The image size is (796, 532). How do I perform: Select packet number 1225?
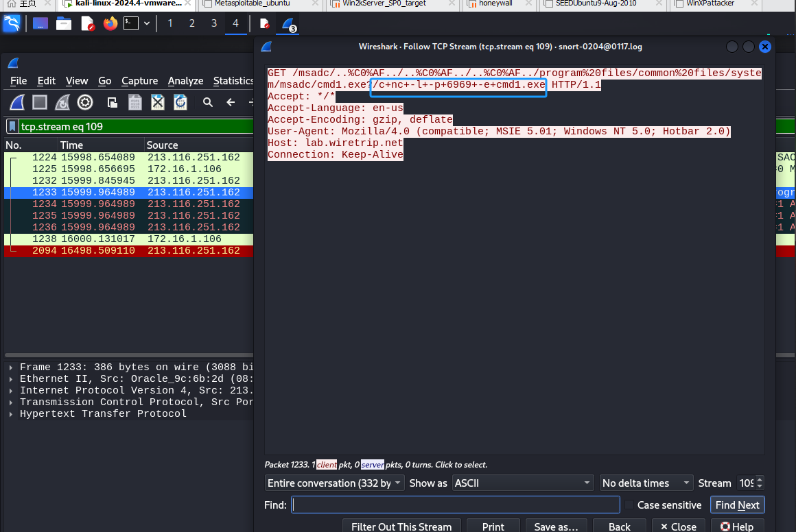pos(129,169)
